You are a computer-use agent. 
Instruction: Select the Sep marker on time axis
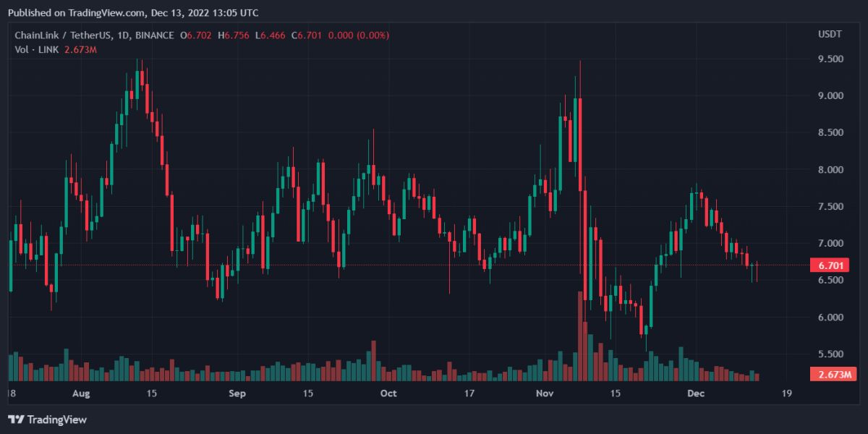237,394
